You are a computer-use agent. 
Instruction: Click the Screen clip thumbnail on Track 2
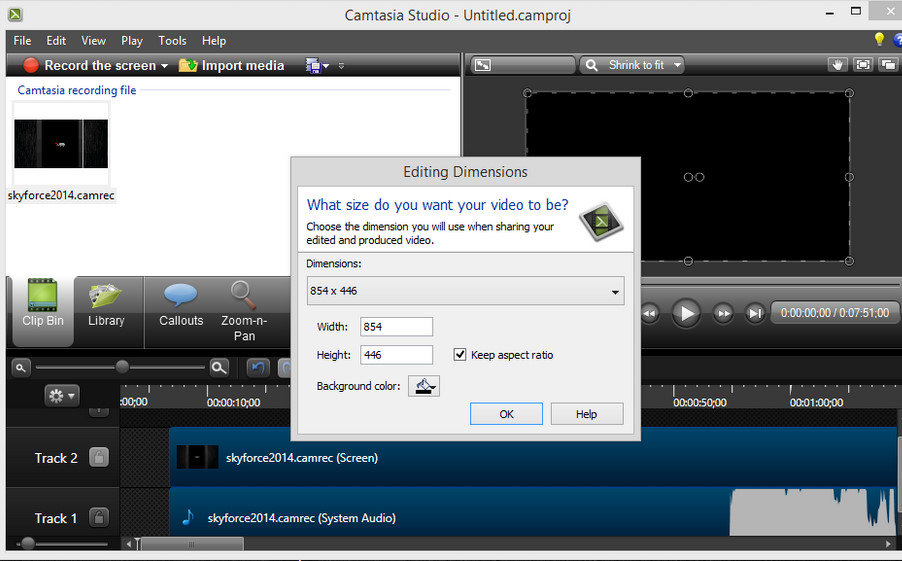pyautogui.click(x=197, y=457)
